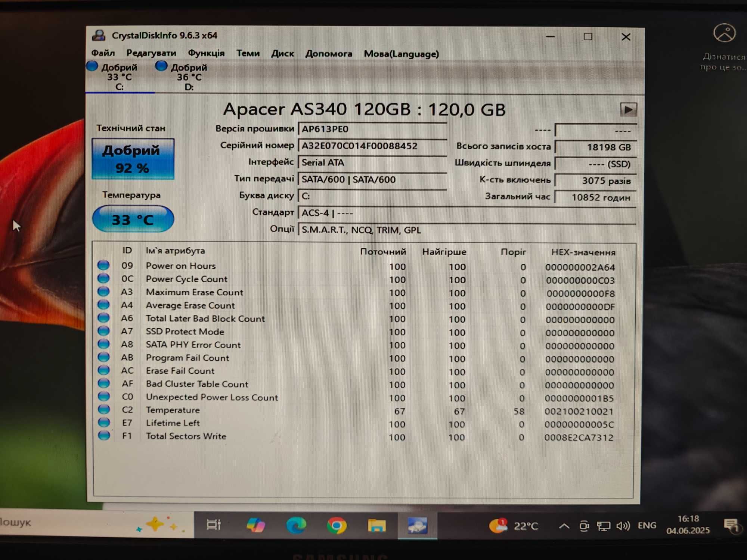Click the status circle for Lifetime Left
The image size is (747, 560).
104,422
